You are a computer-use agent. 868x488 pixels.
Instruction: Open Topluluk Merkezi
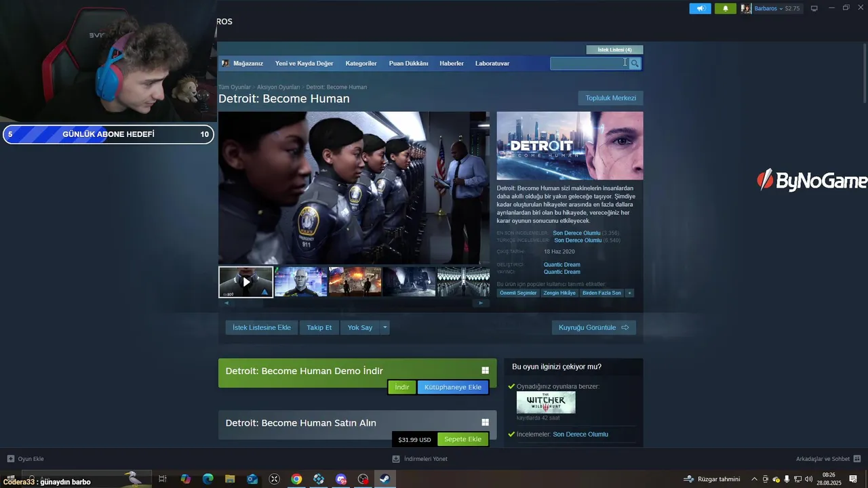click(611, 98)
